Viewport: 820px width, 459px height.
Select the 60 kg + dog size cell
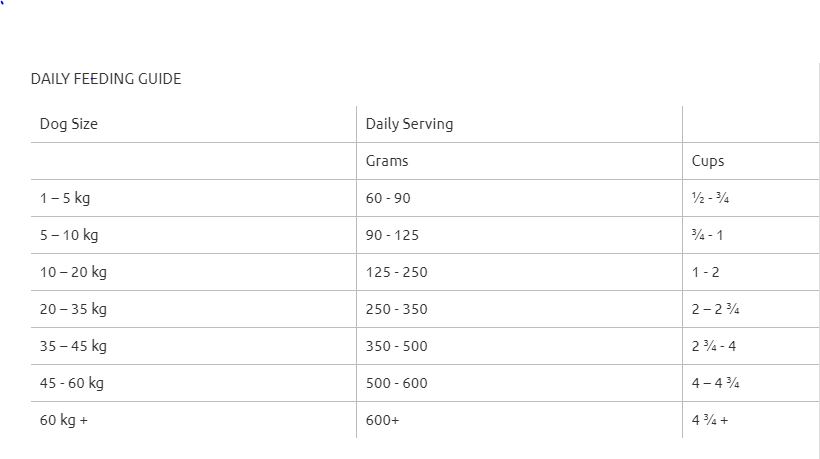pos(64,420)
